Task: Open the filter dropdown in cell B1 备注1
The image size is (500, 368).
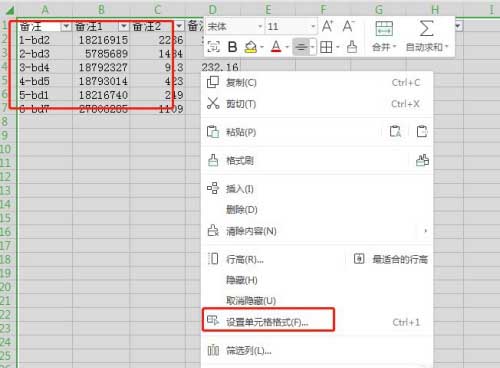Action: coord(124,26)
